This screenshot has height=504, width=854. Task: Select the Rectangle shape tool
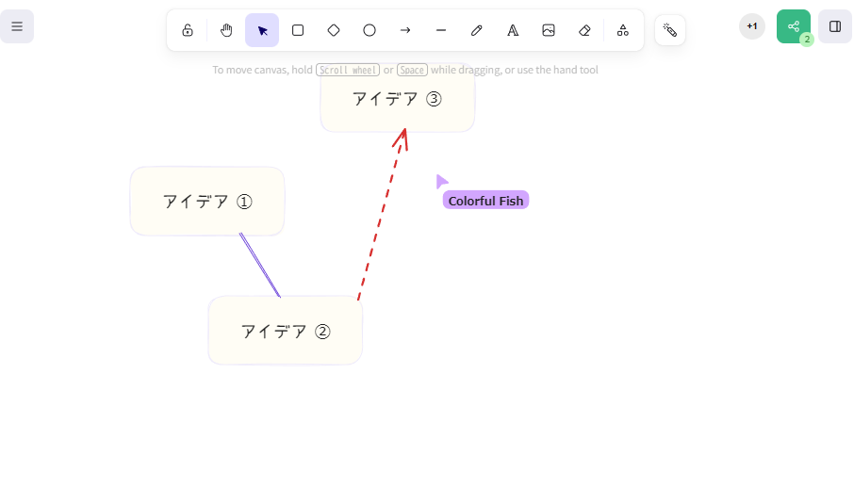[x=298, y=30]
